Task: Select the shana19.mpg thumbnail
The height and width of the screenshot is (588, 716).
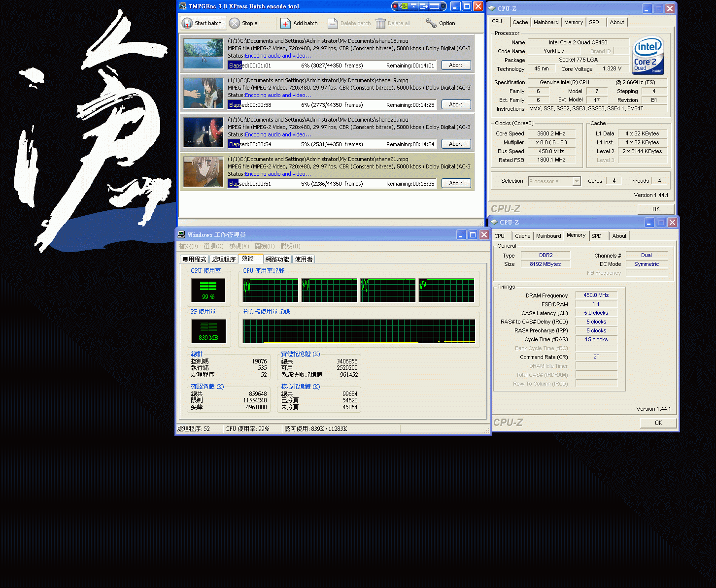Action: point(204,93)
